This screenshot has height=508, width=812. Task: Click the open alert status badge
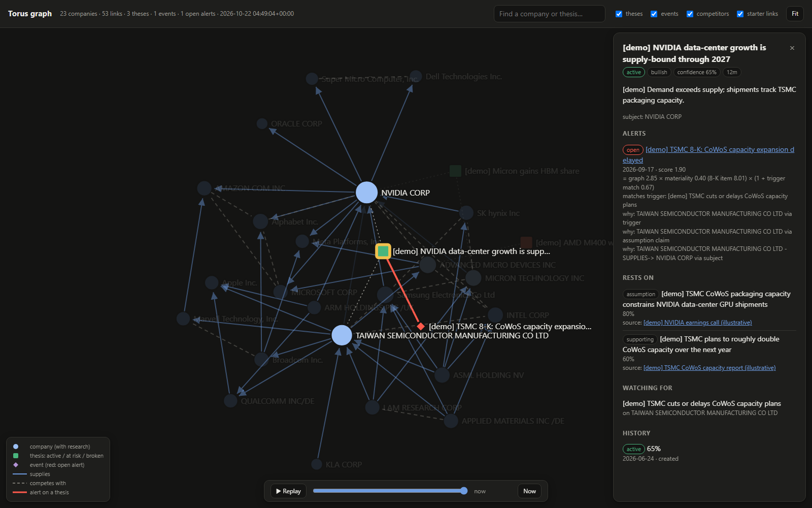pyautogui.click(x=633, y=150)
